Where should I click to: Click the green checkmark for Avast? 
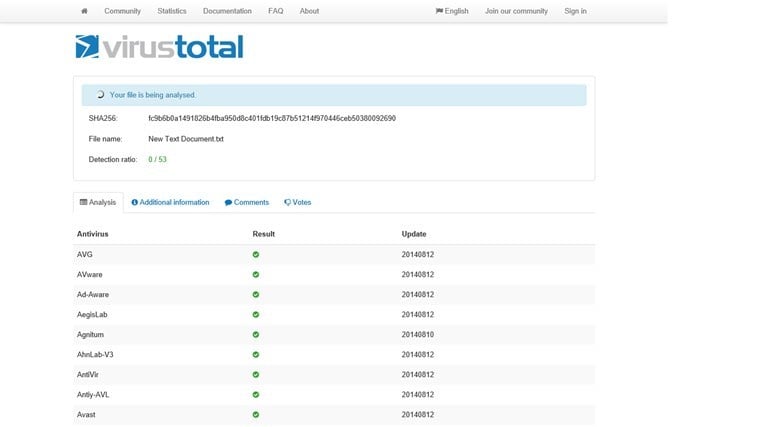coord(256,414)
